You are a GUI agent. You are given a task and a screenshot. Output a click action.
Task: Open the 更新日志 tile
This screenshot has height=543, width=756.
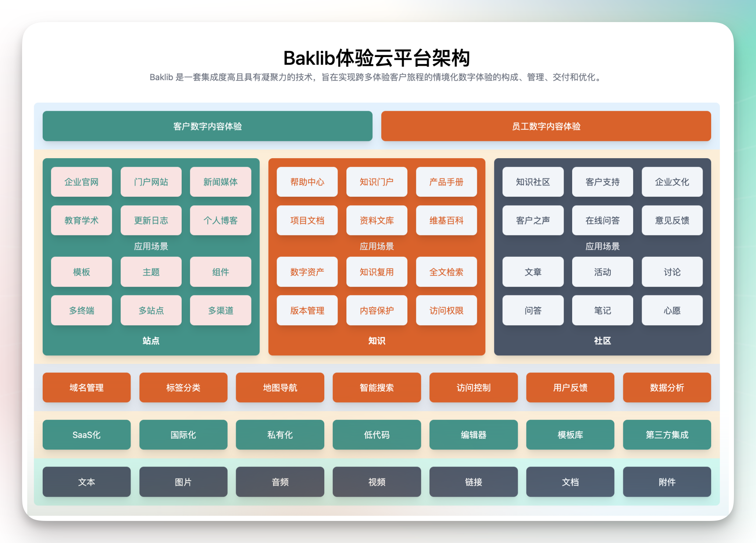(x=151, y=220)
